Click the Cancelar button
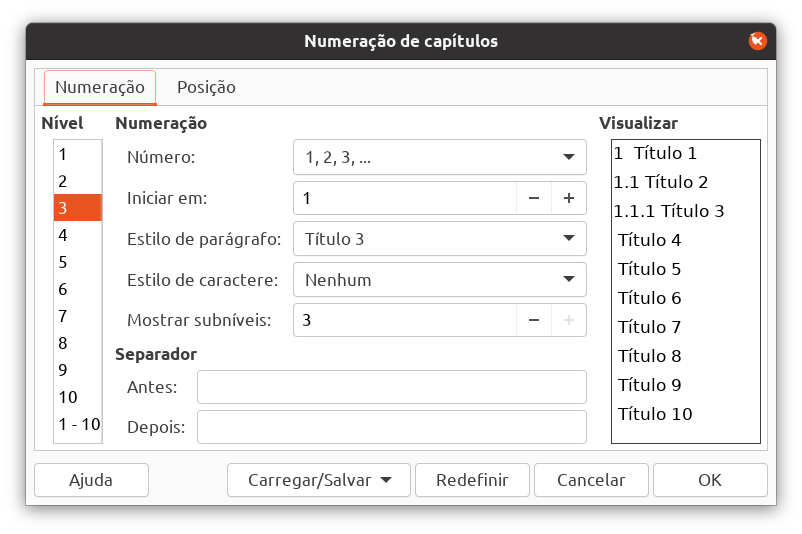The width and height of the screenshot is (802, 534). click(x=591, y=480)
